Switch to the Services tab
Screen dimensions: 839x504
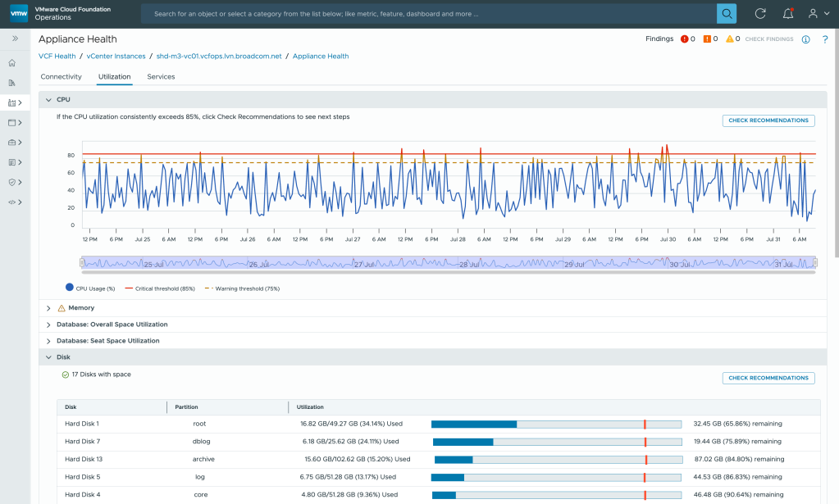point(161,77)
